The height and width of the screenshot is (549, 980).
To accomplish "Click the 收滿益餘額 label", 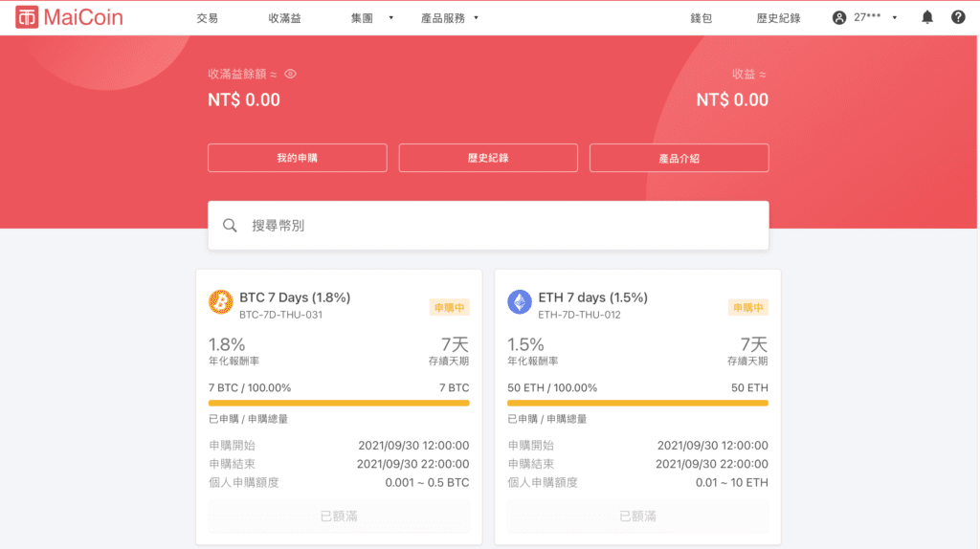I will tap(237, 74).
